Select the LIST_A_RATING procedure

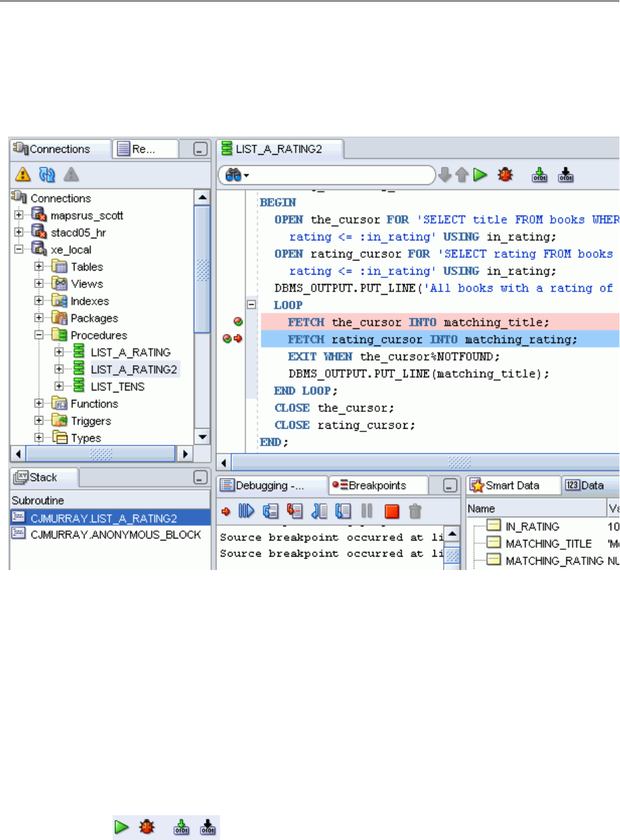131,352
